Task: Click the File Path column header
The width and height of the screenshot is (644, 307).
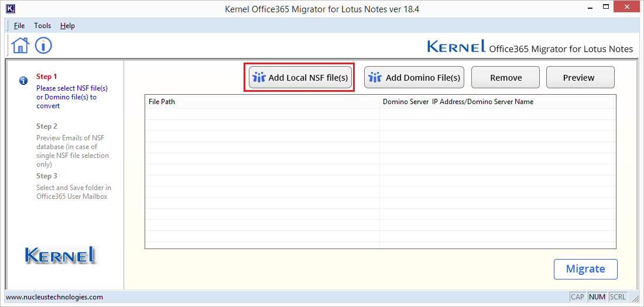Action: pyautogui.click(x=262, y=102)
